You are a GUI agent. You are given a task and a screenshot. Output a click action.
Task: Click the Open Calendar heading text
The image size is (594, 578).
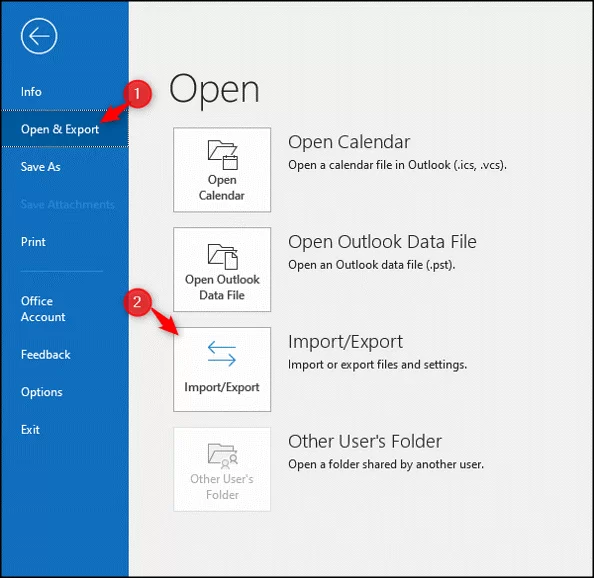tap(349, 142)
